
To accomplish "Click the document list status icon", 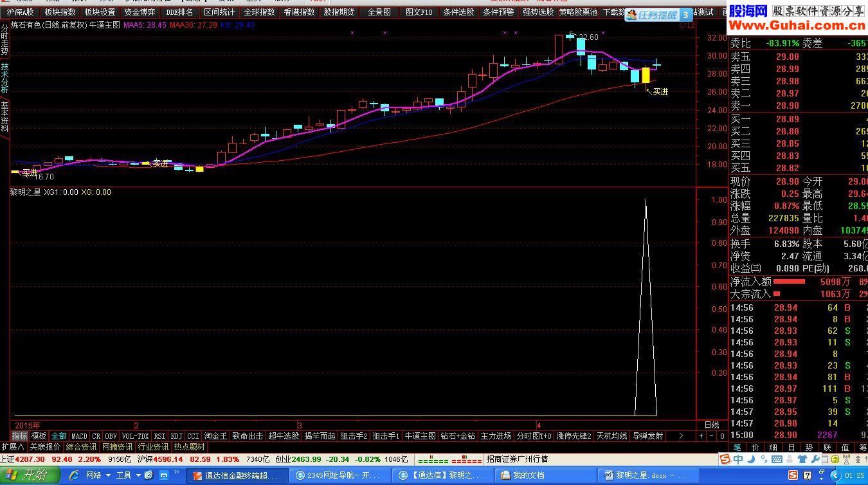I will pos(826,459).
